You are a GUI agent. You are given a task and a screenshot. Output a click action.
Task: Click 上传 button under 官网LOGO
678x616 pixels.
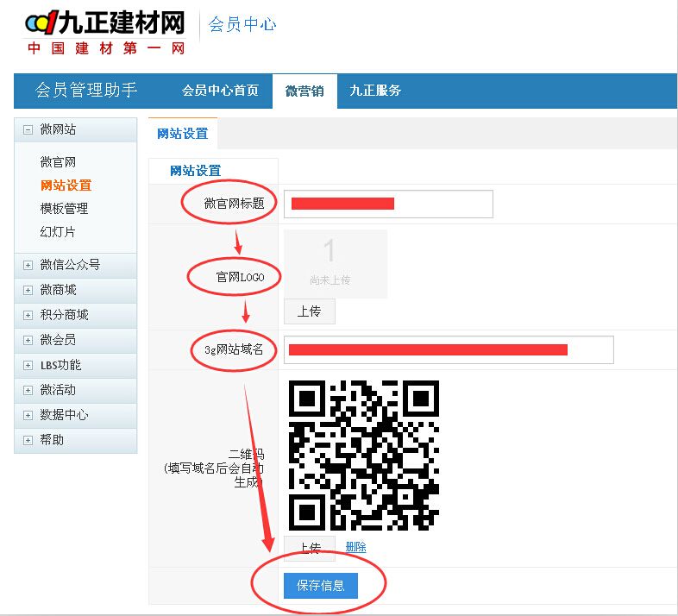310,311
